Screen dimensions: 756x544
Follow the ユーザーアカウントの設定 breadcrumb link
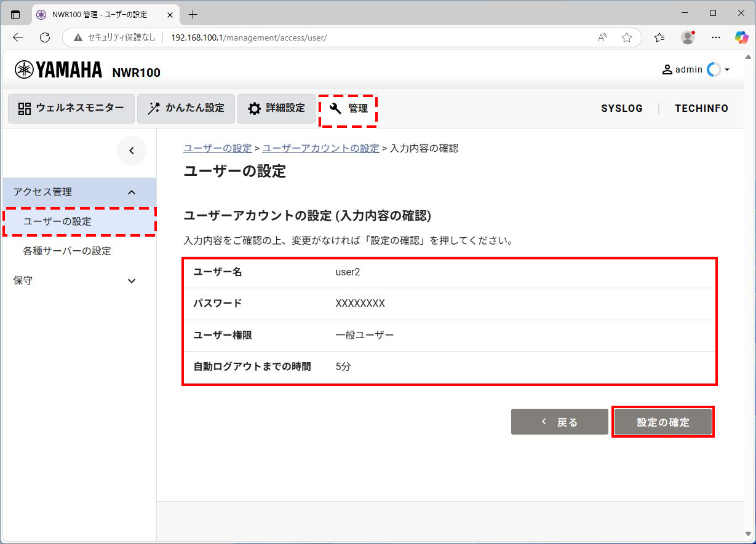point(320,148)
